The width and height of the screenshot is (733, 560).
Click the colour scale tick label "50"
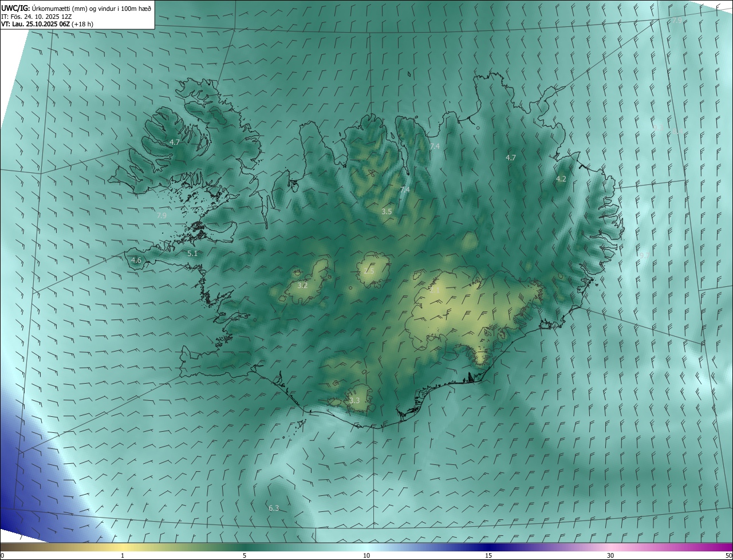(x=728, y=555)
